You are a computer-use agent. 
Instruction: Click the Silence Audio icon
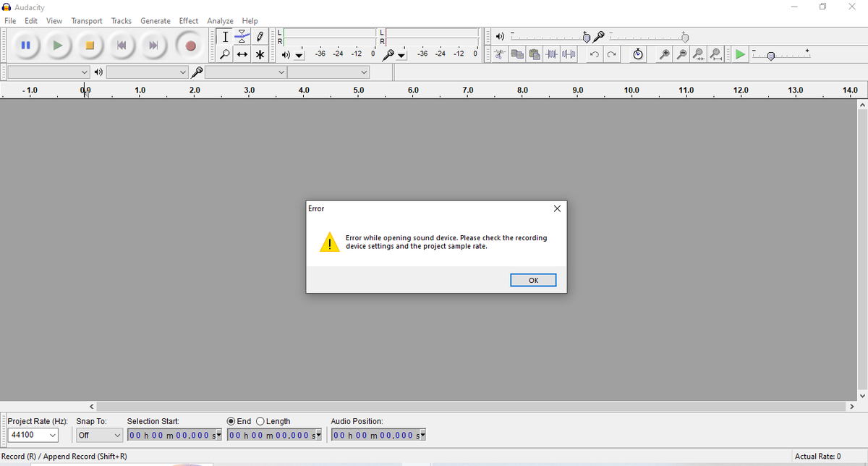(569, 54)
